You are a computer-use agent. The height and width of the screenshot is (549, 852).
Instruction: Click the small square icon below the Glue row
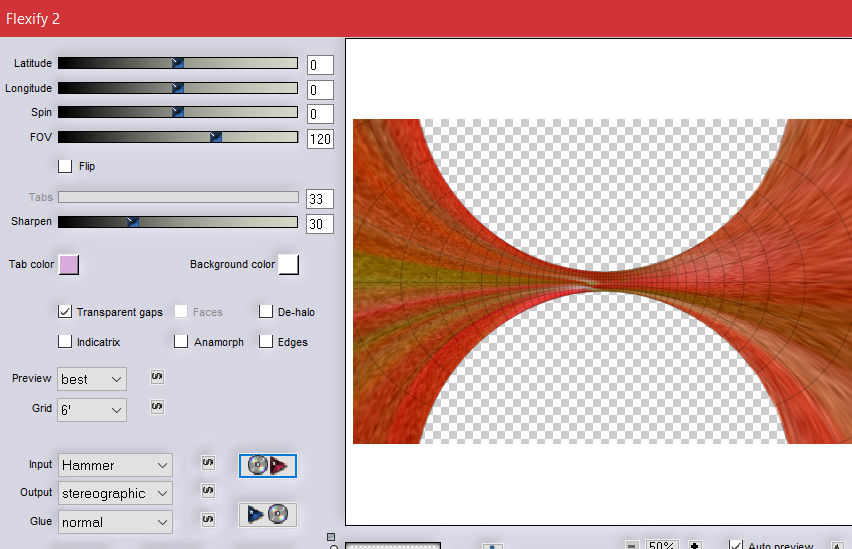coord(331,537)
